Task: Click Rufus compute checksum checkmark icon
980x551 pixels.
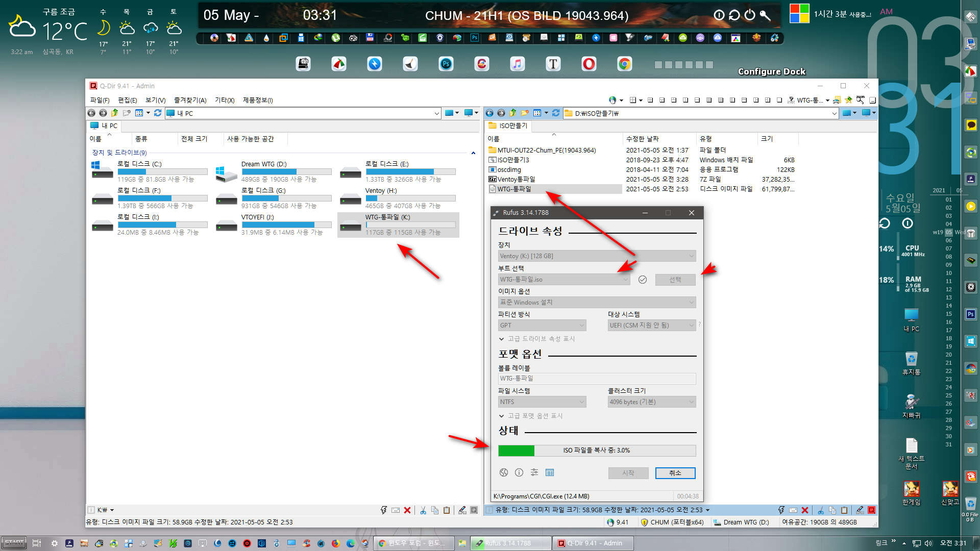Action: (x=643, y=280)
